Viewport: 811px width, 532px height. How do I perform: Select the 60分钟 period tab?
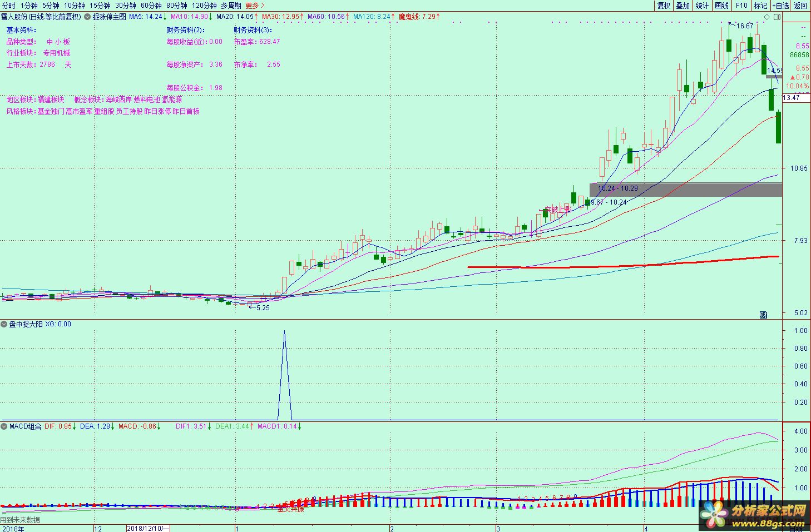pyautogui.click(x=151, y=6)
